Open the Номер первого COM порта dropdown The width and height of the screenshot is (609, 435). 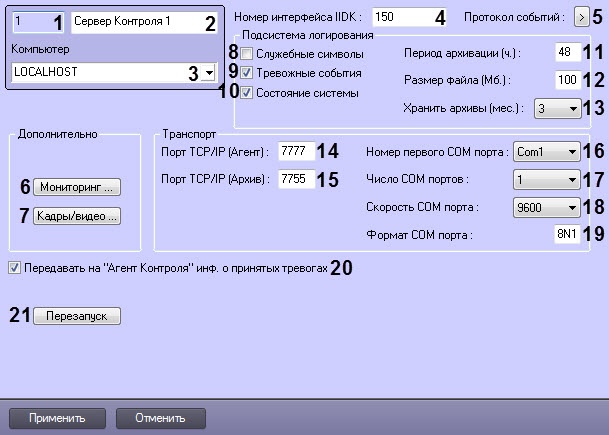tap(546, 151)
